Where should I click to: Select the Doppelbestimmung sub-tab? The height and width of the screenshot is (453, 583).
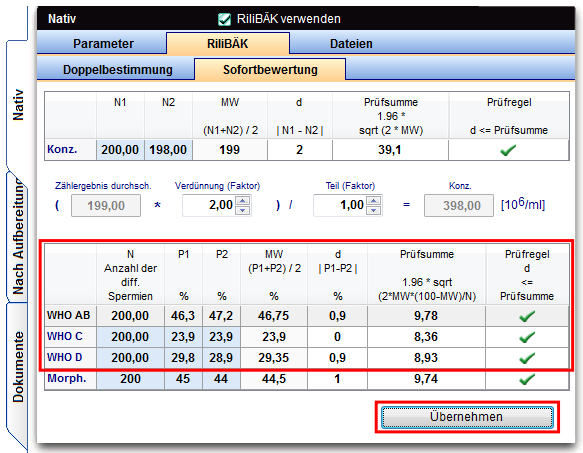click(117, 70)
